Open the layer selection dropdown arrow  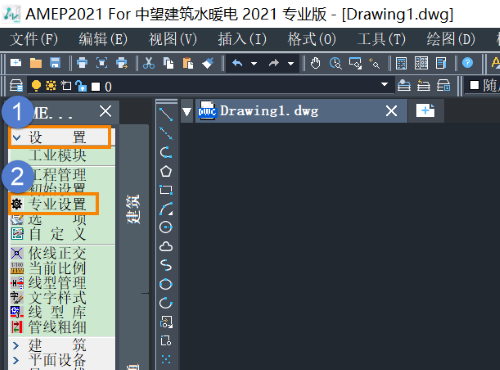click(384, 84)
